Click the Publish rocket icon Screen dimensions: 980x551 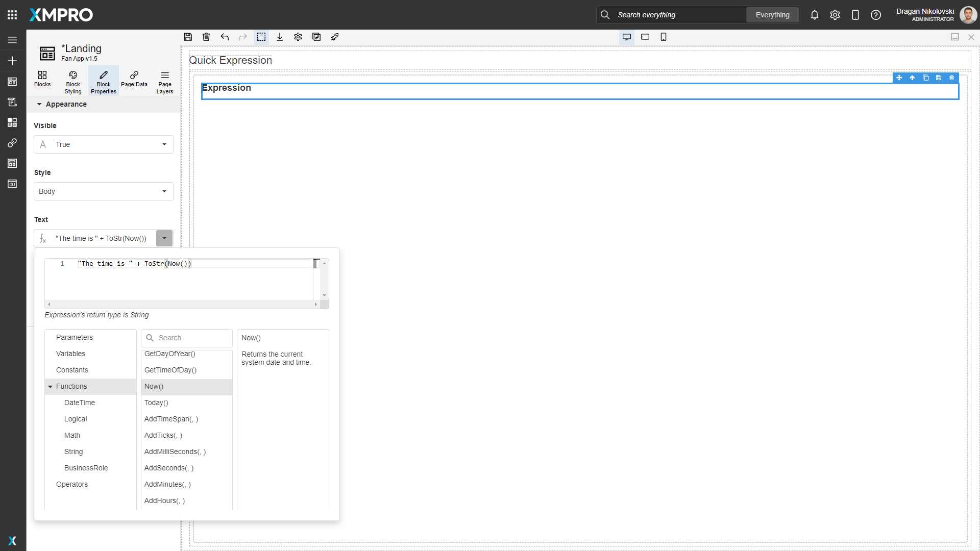335,37
